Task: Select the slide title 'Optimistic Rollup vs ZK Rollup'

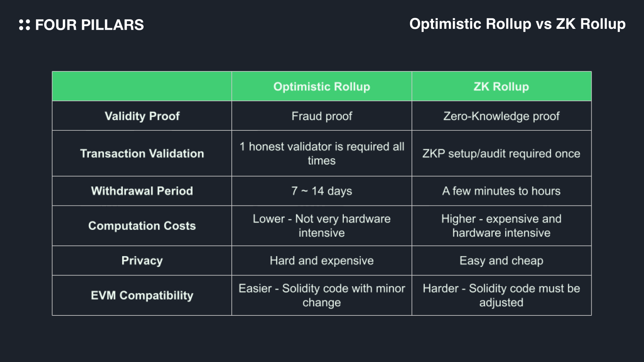Action: point(517,24)
